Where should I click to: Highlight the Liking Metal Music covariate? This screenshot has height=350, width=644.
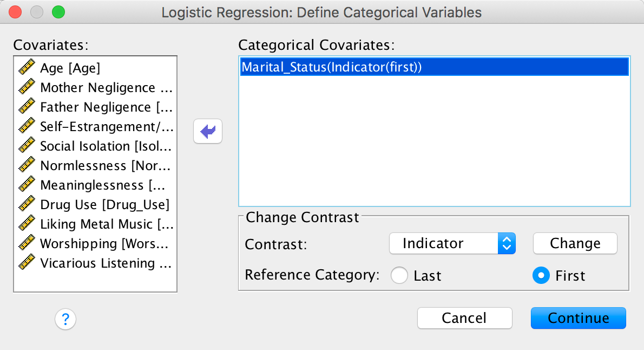coord(106,224)
